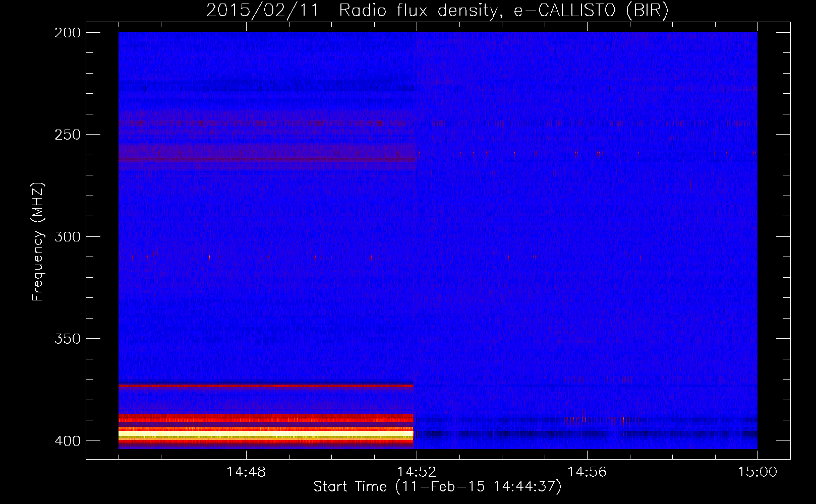Click the 14:48 time tick label

[246, 472]
